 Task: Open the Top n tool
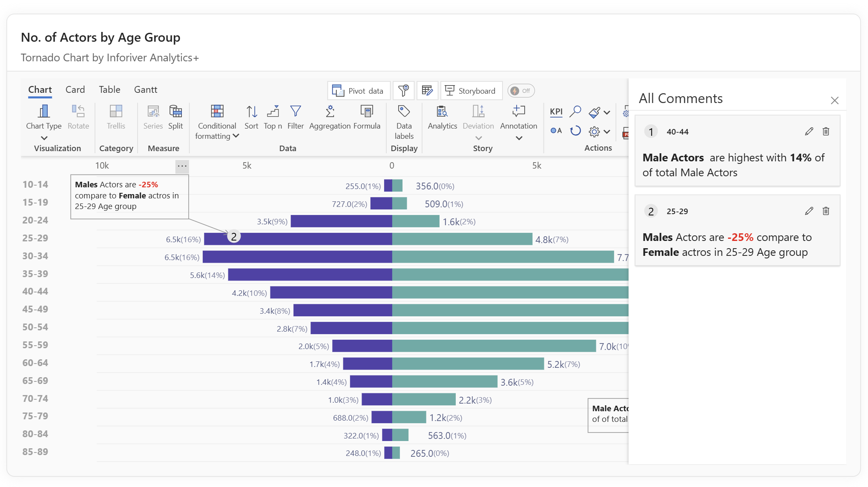tap(273, 112)
